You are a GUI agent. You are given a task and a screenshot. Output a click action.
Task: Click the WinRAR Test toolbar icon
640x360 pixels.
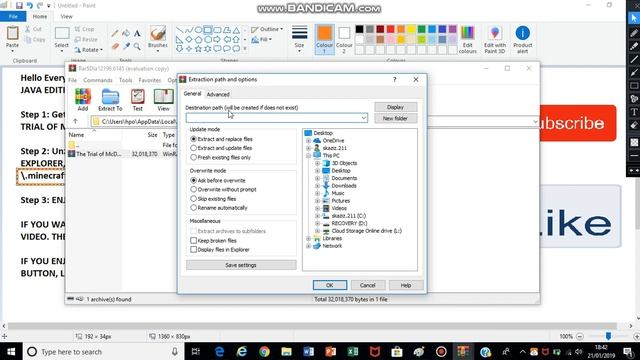138,100
